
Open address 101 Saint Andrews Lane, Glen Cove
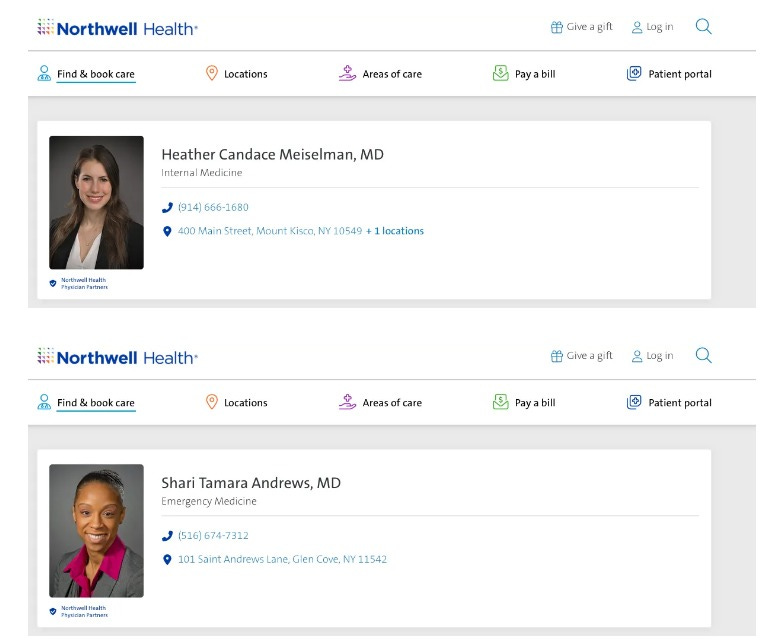[282, 559]
